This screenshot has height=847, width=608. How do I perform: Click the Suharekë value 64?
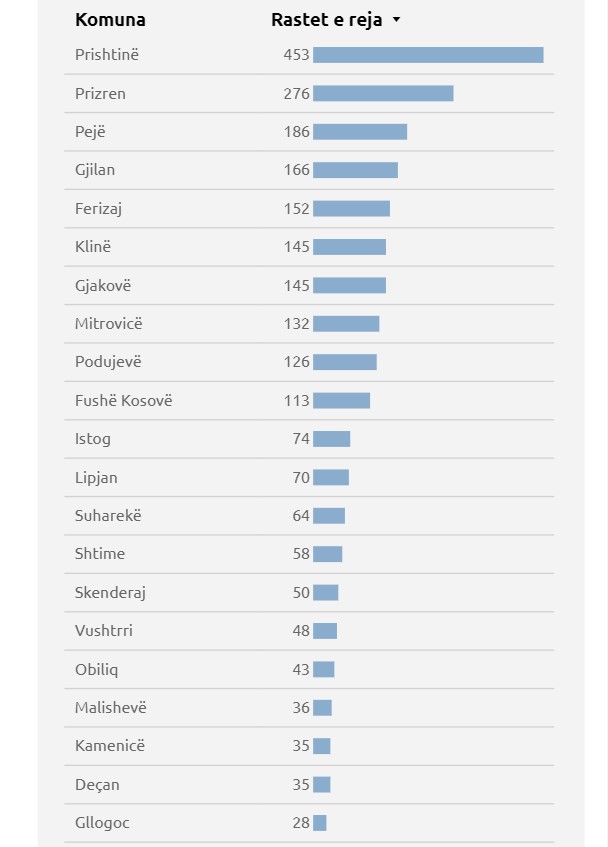[301, 516]
